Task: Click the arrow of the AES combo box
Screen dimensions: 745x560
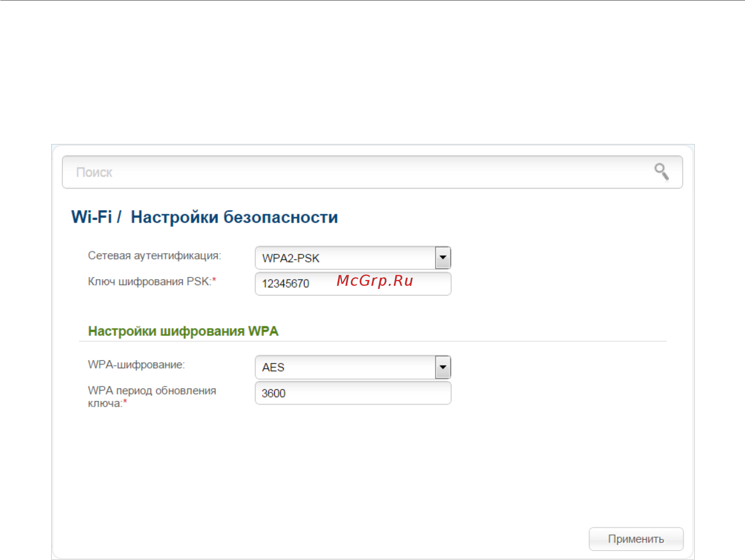Action: (x=443, y=367)
